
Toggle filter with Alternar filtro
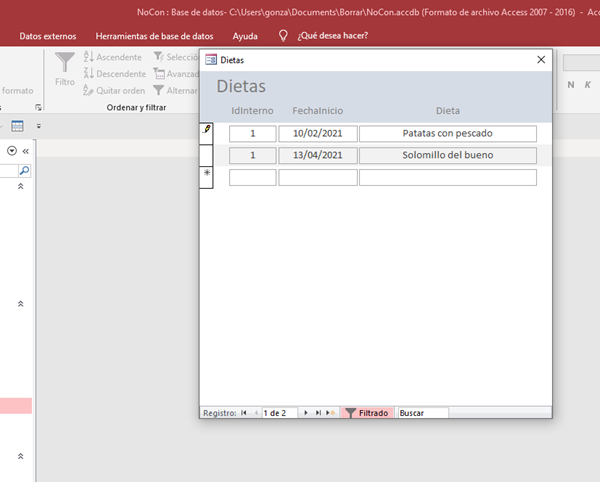[175, 90]
